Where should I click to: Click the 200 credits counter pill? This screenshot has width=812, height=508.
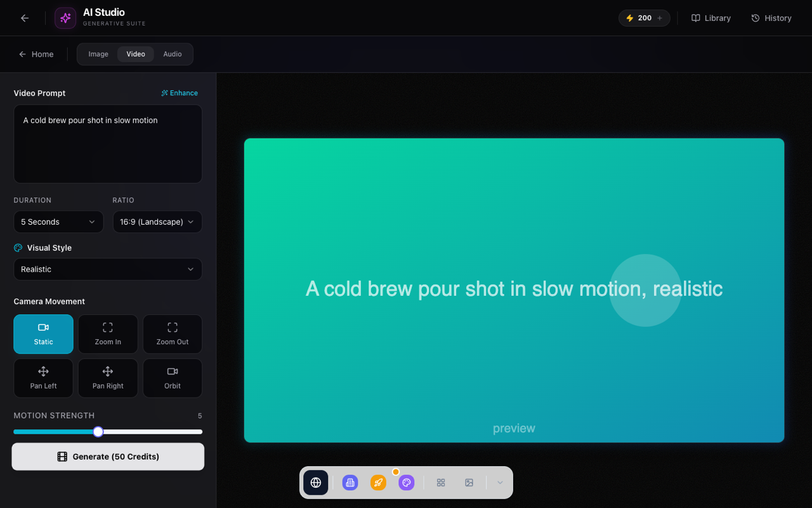point(645,18)
